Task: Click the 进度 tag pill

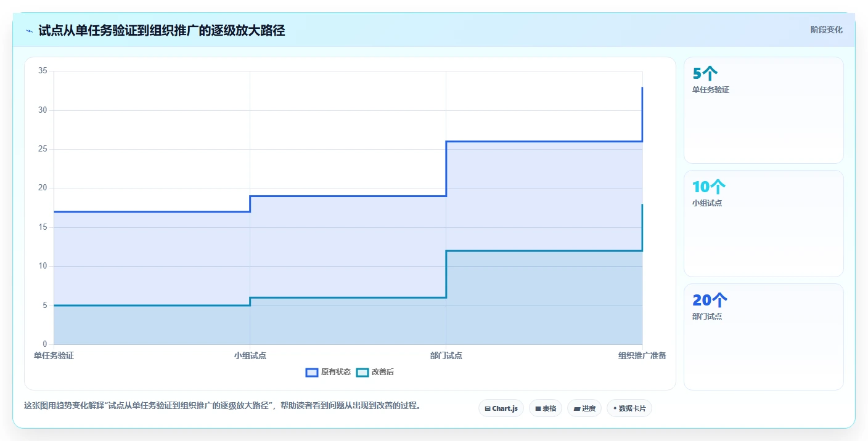Action: tap(584, 408)
